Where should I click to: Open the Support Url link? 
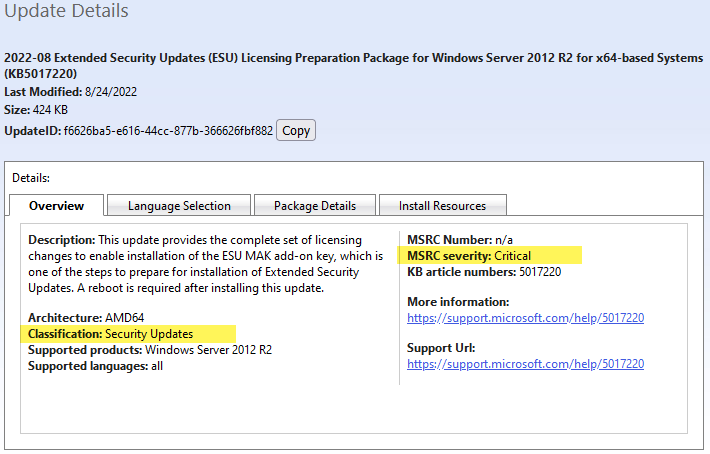click(525, 364)
